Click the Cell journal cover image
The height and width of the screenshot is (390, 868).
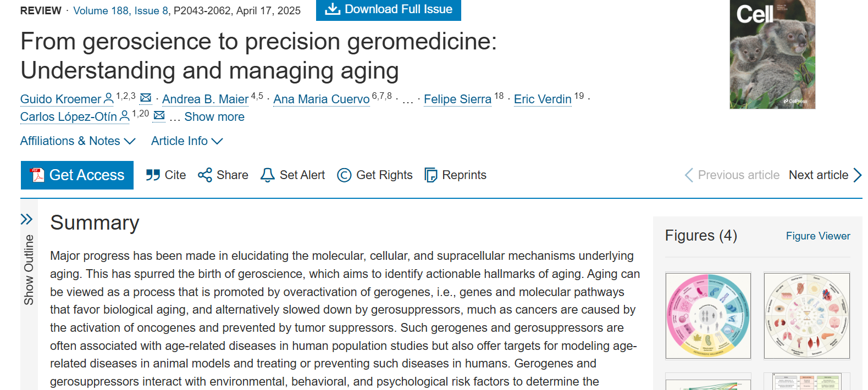772,54
